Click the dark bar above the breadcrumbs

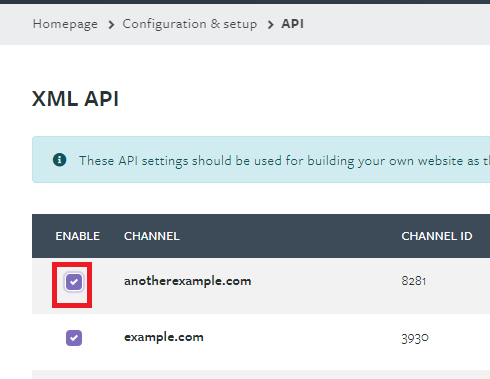[245, 2]
